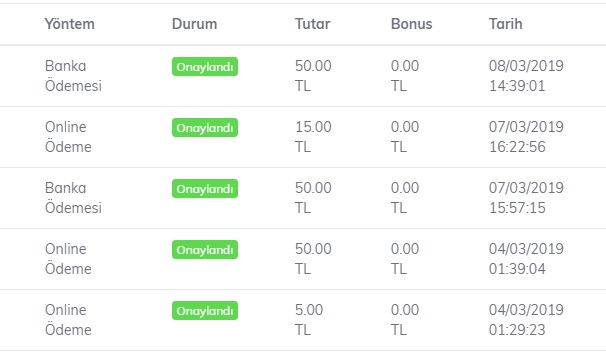This screenshot has height=360, width=606.
Task: Click the 15.00 TL amount cell
Action: point(313,137)
